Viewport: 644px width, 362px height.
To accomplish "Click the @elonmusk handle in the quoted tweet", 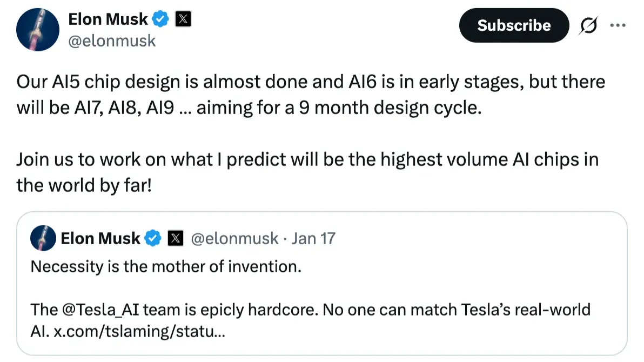I will coord(236,238).
